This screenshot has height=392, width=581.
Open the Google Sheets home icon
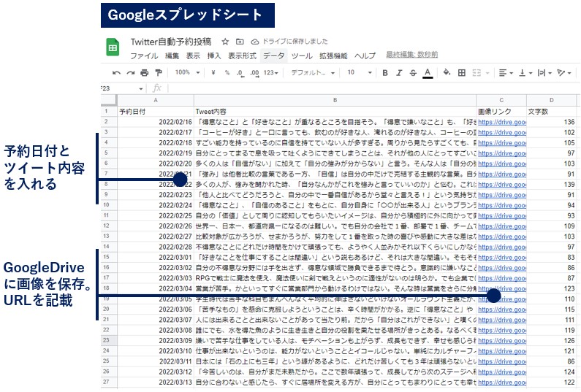113,47
